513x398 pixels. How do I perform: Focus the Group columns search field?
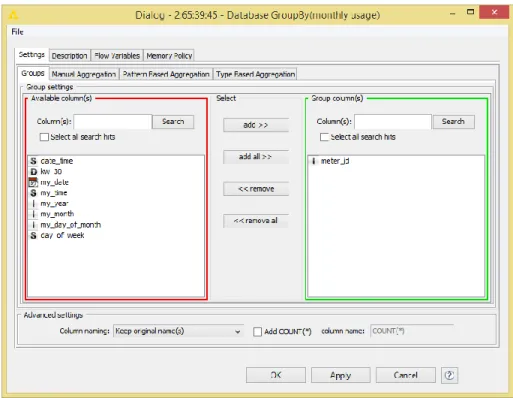[393, 122]
